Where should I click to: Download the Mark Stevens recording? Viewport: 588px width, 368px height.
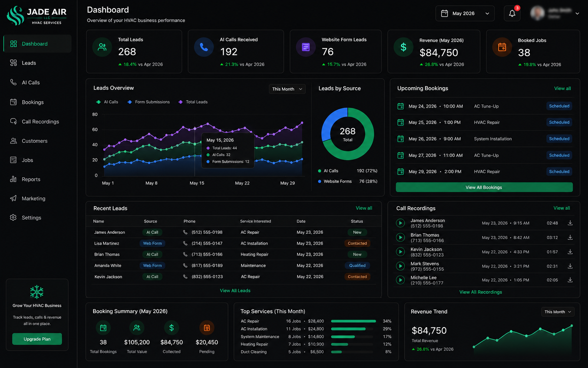coord(570,266)
